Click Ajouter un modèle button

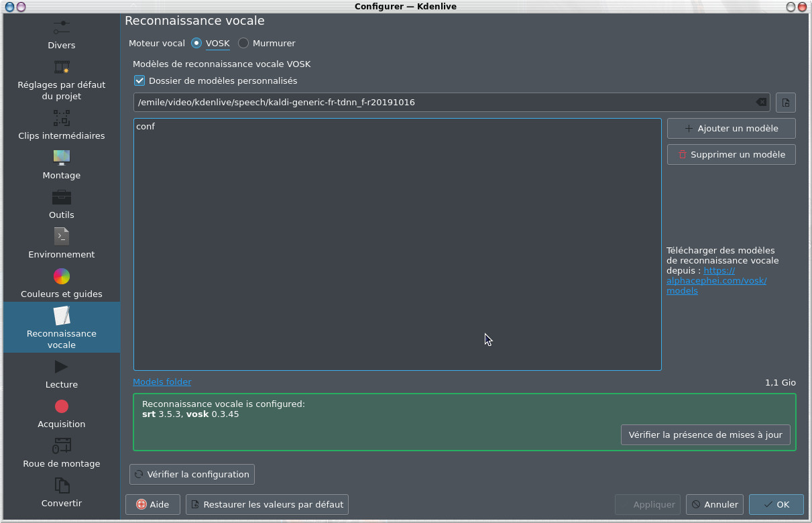point(732,128)
